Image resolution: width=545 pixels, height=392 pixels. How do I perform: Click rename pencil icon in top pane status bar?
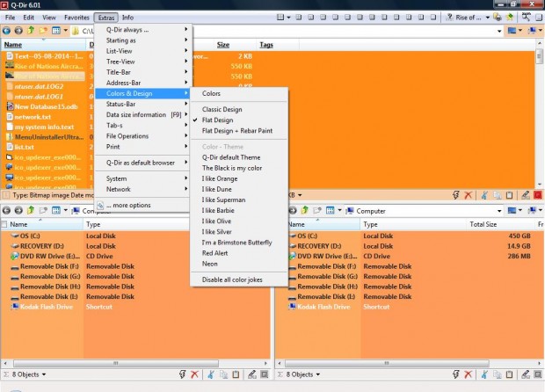[x=526, y=195]
